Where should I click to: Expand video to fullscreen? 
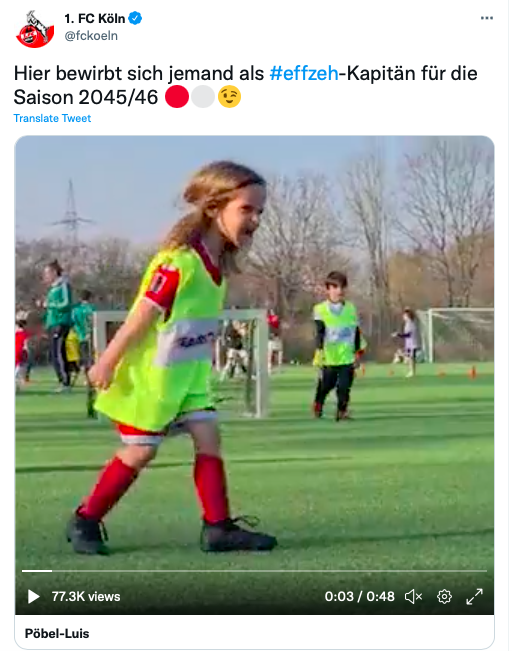(x=474, y=597)
